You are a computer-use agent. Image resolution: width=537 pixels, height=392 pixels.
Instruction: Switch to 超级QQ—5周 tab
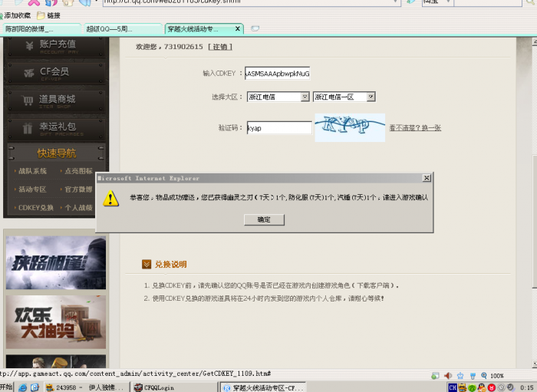click(x=123, y=29)
